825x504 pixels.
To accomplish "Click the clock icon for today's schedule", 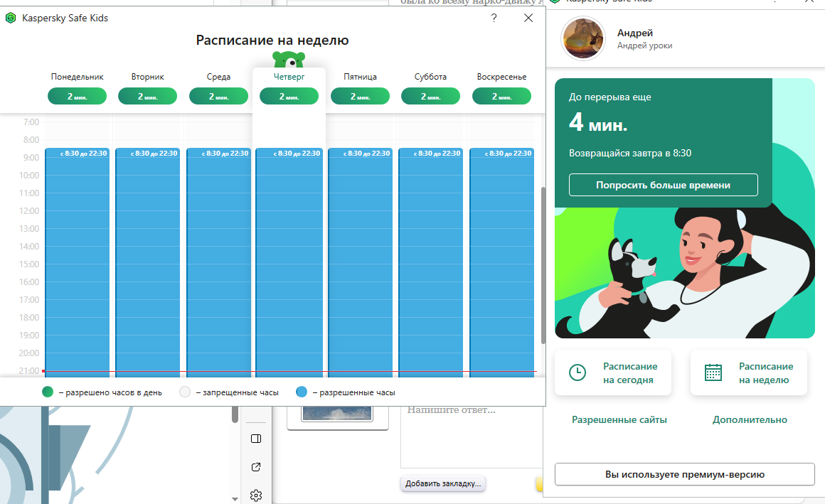I will coord(577,372).
